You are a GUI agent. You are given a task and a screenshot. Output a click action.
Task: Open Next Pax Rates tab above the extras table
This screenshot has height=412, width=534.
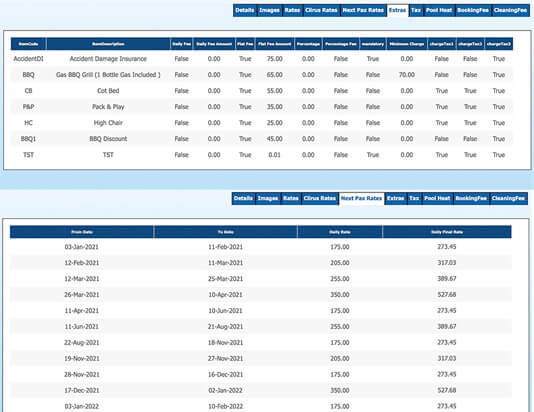point(363,10)
